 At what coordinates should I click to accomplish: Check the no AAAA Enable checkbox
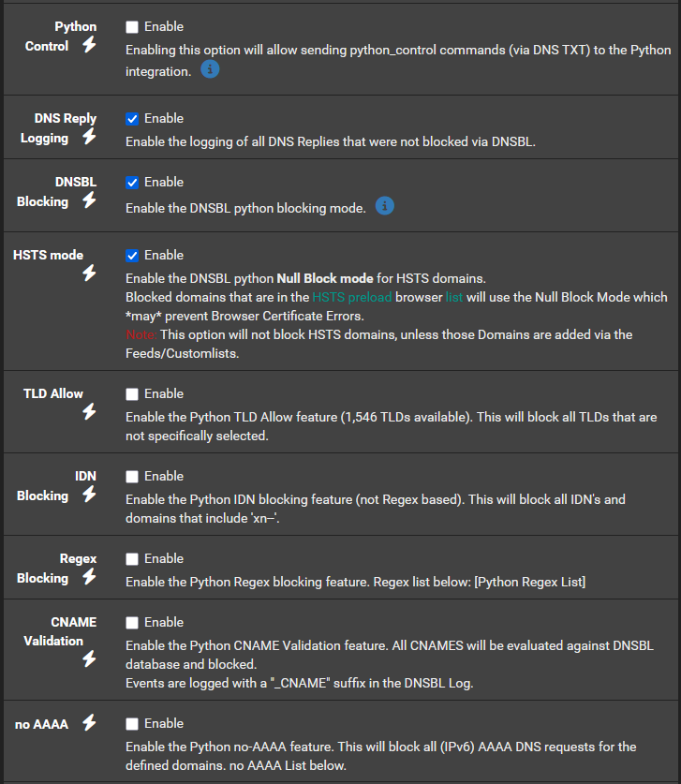[132, 724]
